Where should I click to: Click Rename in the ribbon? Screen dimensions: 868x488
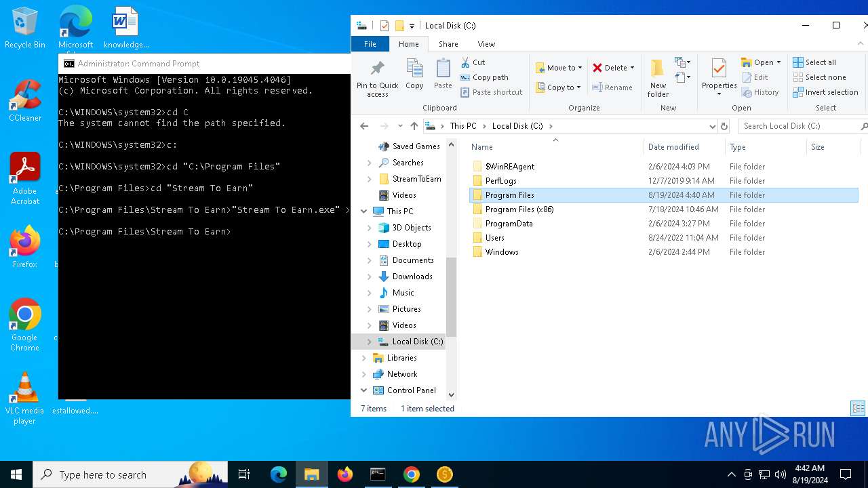pyautogui.click(x=612, y=87)
